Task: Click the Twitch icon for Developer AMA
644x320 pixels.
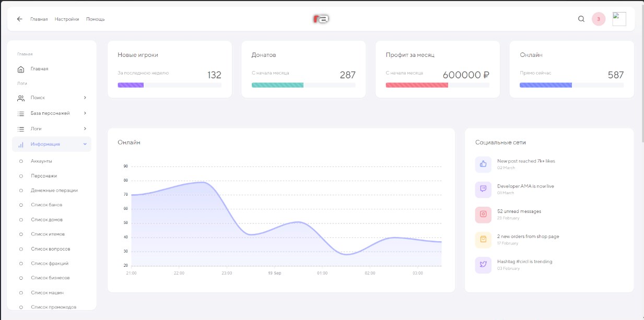Action: tap(483, 189)
